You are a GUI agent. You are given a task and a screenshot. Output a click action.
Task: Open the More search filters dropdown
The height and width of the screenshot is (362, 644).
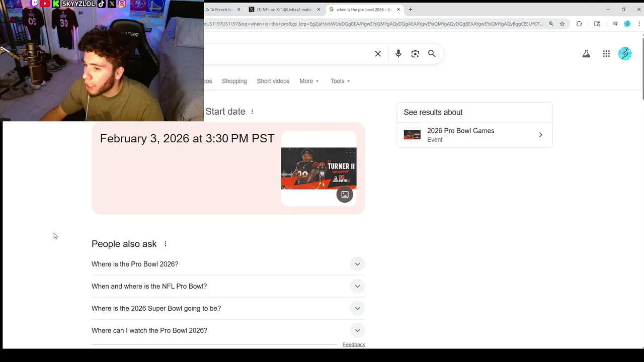309,81
